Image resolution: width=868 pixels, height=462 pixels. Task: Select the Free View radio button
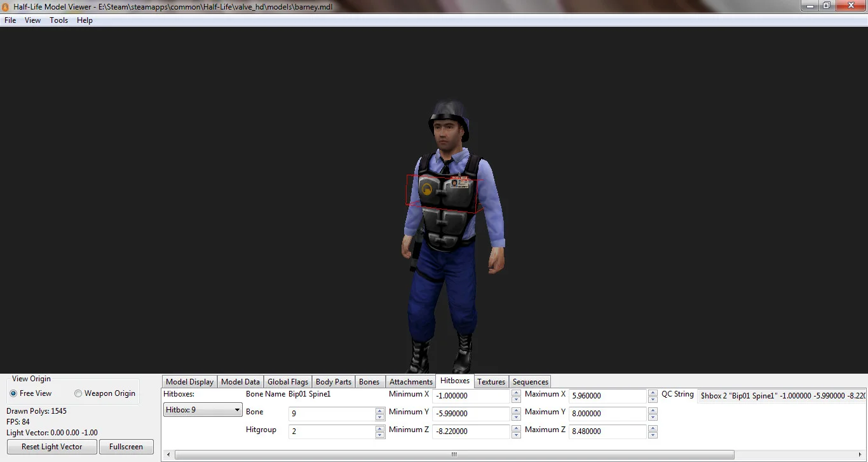(31, 393)
